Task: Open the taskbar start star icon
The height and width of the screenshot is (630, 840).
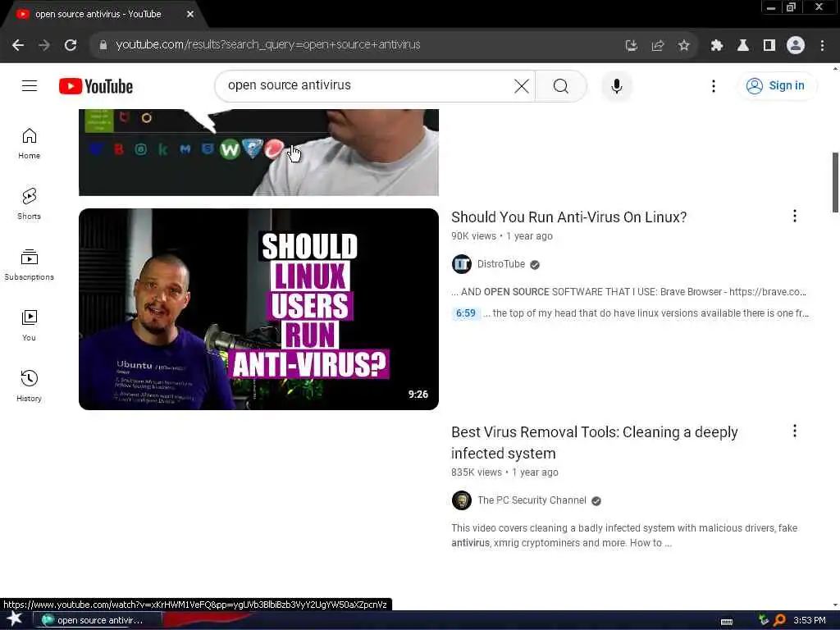Action: pos(15,619)
